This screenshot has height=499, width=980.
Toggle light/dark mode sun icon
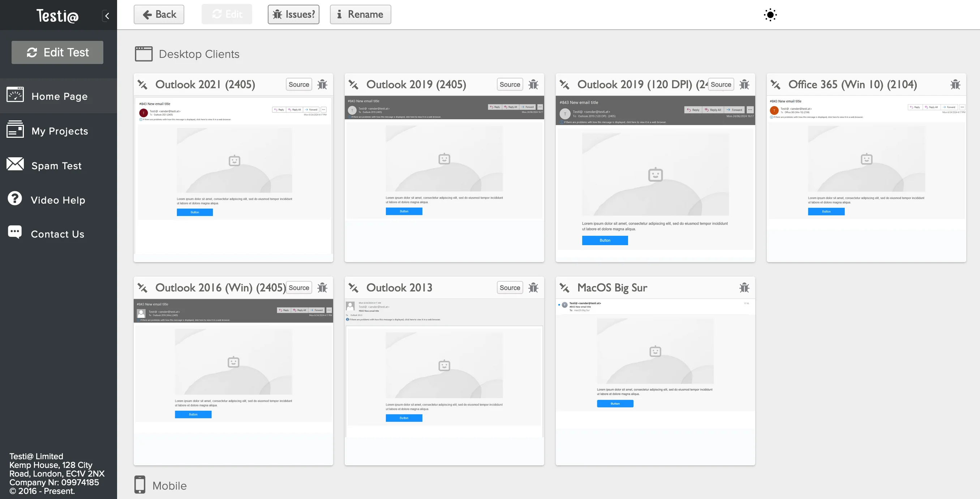click(770, 15)
